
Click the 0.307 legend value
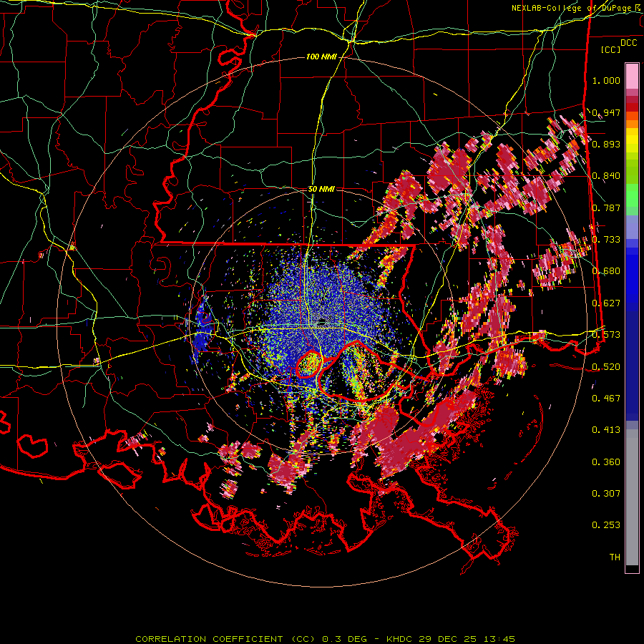coord(606,493)
